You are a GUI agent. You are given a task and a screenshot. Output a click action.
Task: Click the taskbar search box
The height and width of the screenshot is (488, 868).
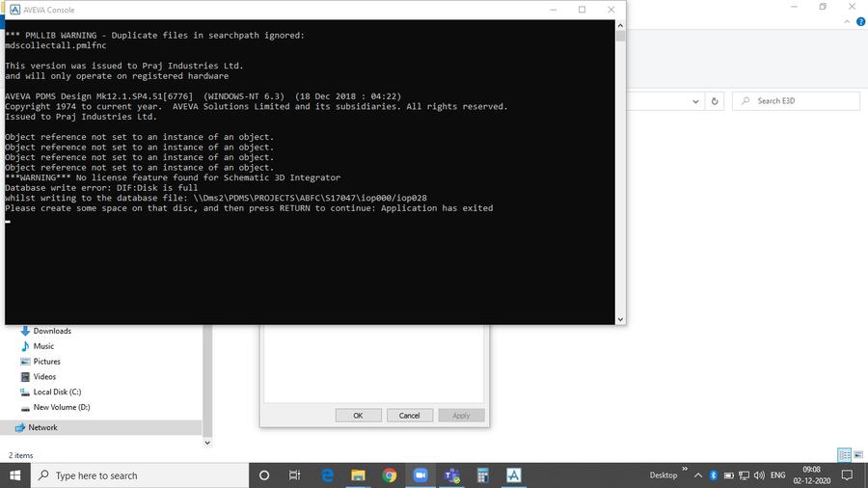click(x=140, y=475)
